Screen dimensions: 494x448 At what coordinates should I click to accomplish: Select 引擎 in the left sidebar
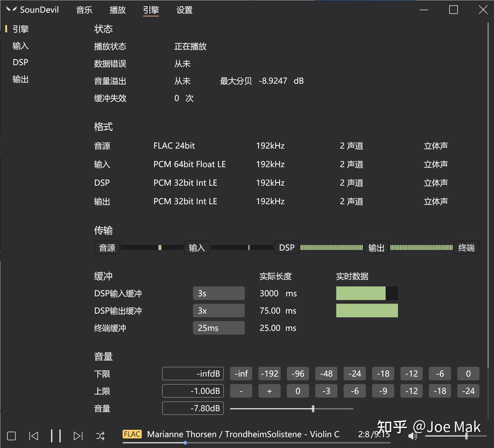(x=21, y=29)
